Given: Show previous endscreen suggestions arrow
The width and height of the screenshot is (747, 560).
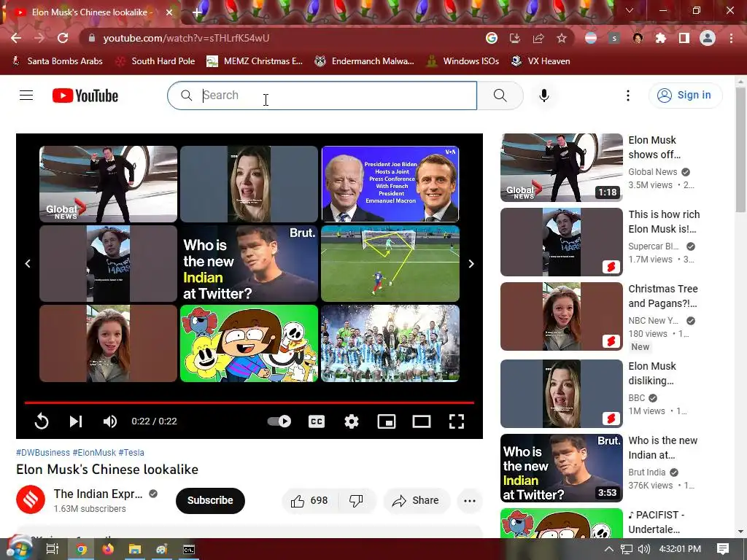Looking at the screenshot, I should pos(28,264).
